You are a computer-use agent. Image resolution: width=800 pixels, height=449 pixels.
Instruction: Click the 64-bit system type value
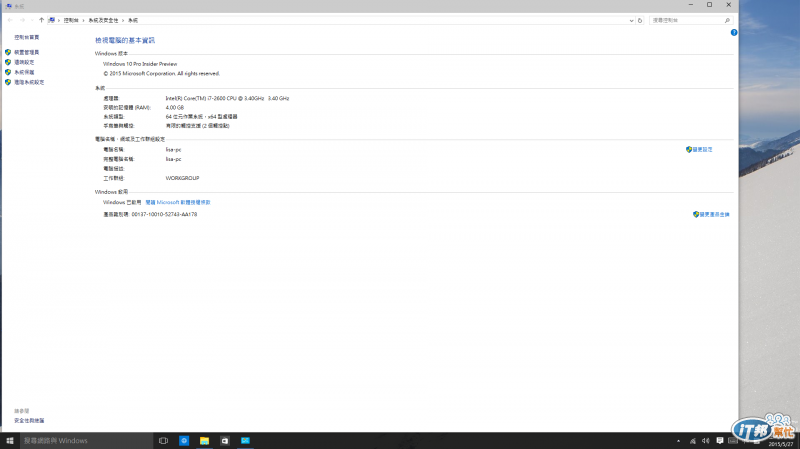tap(201, 117)
